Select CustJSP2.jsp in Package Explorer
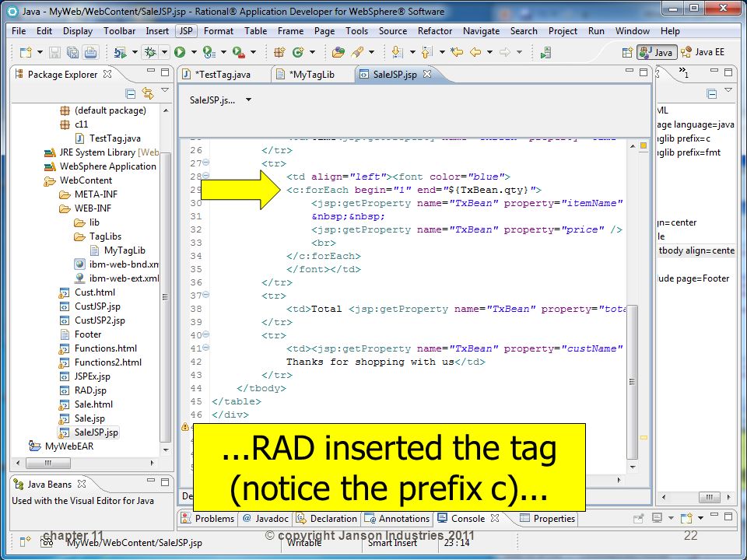Image resolution: width=747 pixels, height=560 pixels. click(x=99, y=320)
